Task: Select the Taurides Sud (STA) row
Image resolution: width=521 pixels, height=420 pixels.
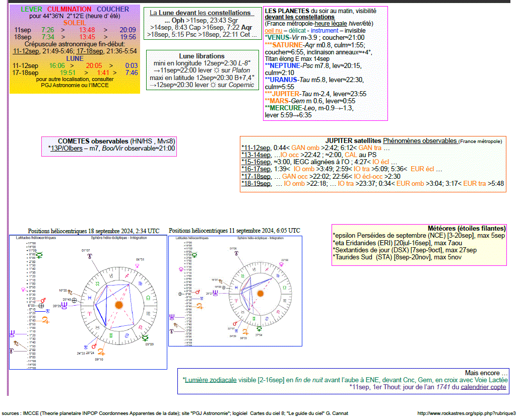Action: pos(397,257)
